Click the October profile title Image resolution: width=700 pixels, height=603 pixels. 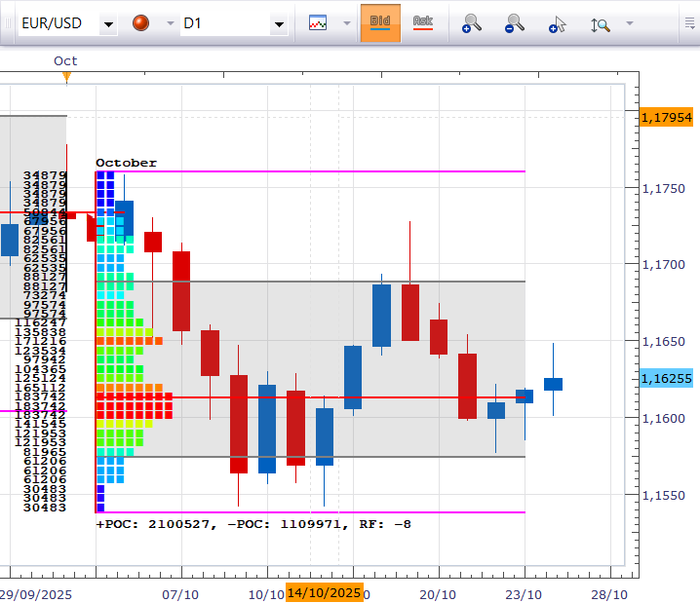[x=127, y=163]
